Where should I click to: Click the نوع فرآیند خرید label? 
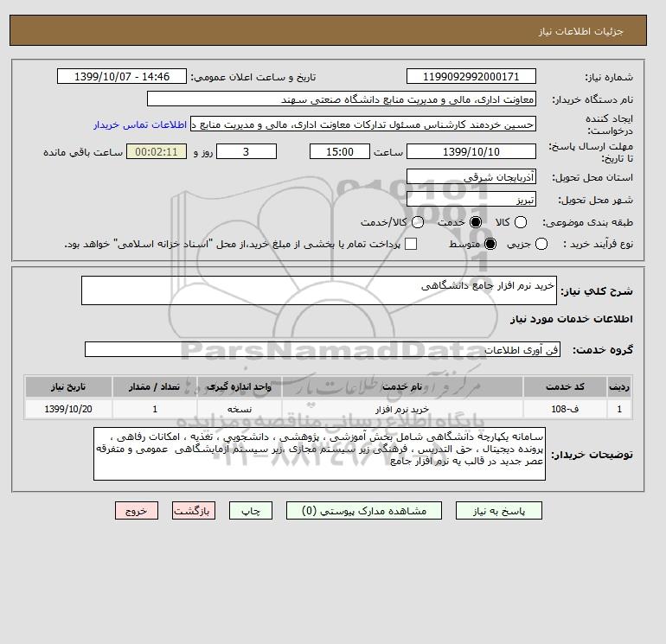pos(598,244)
